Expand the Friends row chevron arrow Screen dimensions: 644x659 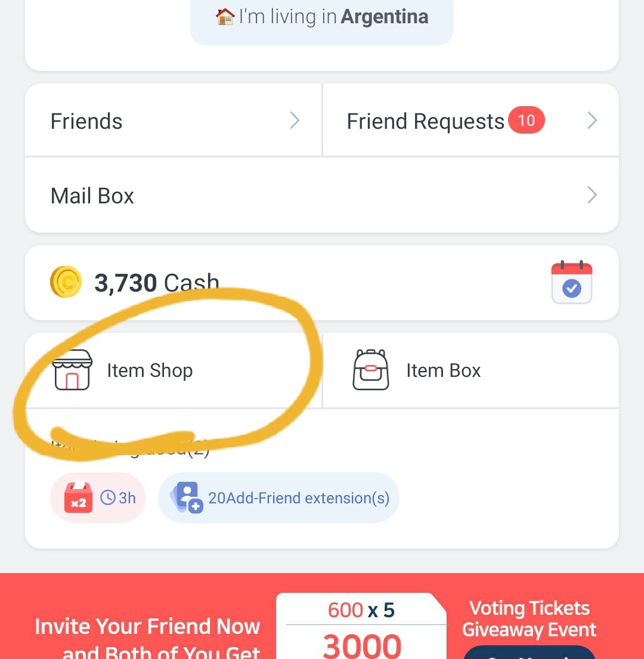click(295, 121)
